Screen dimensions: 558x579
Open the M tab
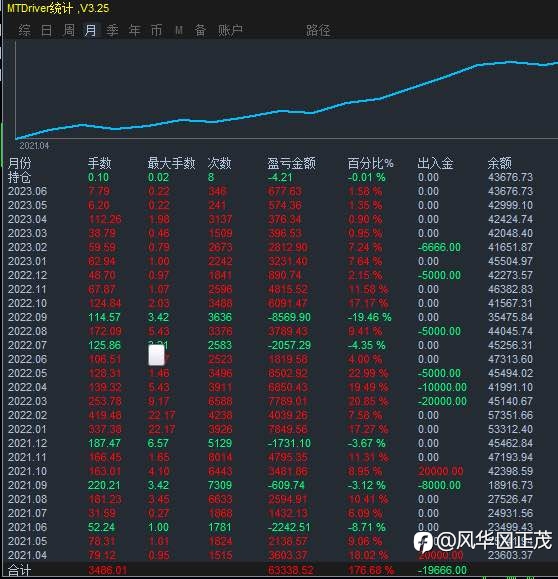[x=179, y=30]
